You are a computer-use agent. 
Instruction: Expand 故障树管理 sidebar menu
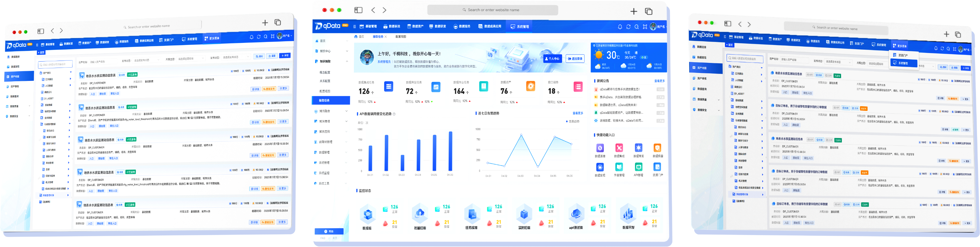pyautogui.click(x=331, y=142)
